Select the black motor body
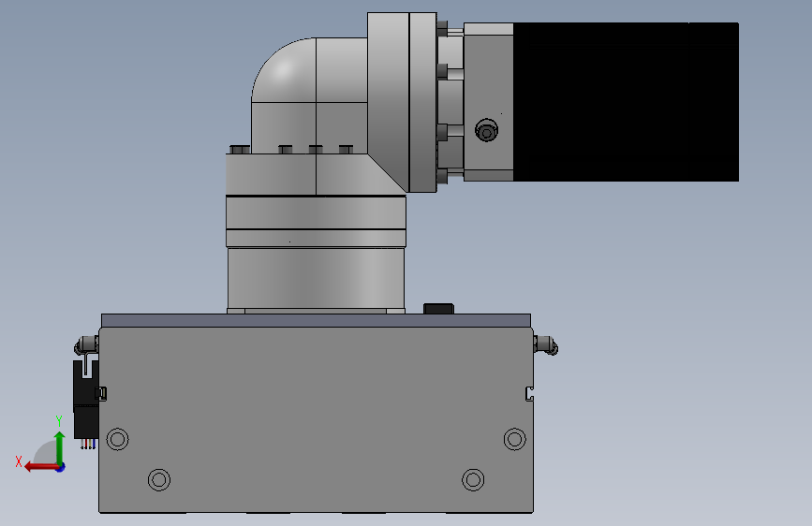812x526 pixels. click(626, 101)
